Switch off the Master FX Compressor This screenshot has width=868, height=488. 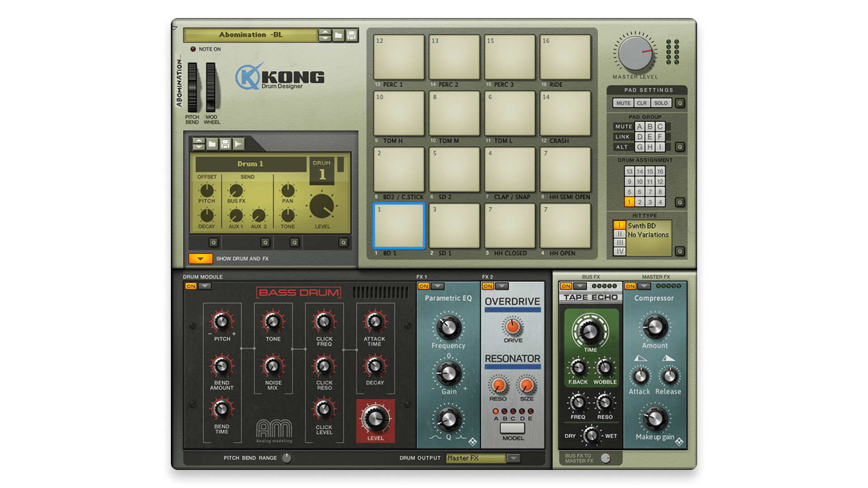pos(630,286)
